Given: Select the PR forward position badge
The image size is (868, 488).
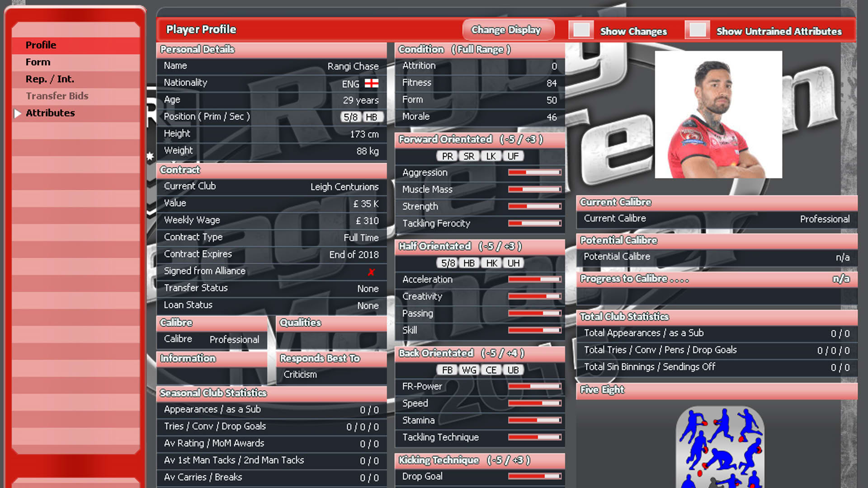Looking at the screenshot, I should click(447, 156).
